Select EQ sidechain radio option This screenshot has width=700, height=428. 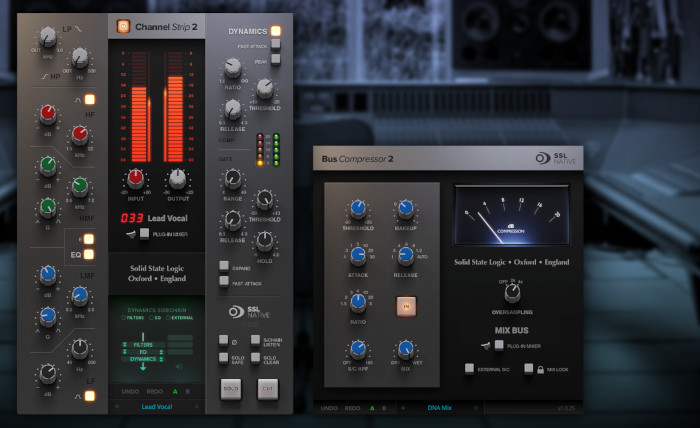pos(151,318)
